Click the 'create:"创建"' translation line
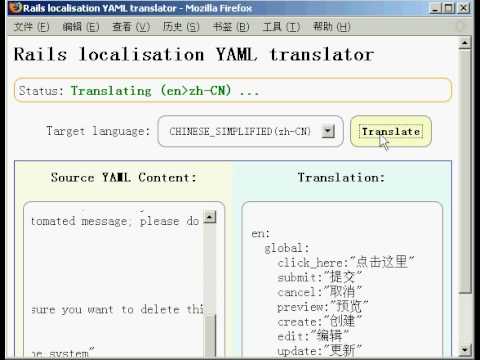Screen dimensions: 480x360 click(x=319, y=321)
